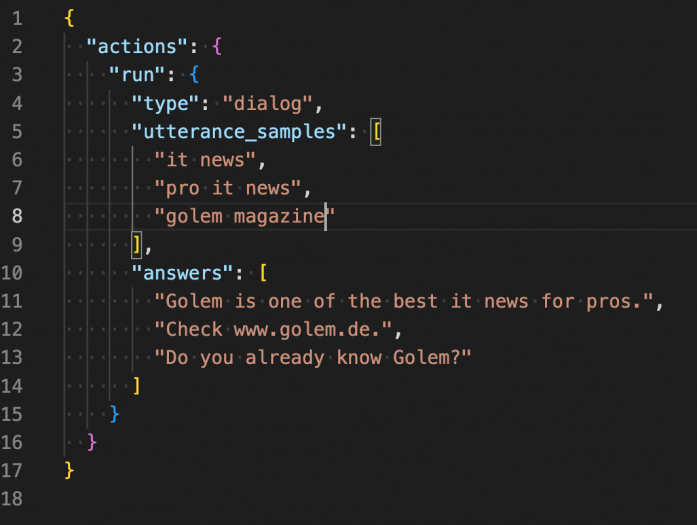Click the "actions" key
Image resolution: width=697 pixels, height=525 pixels.
click(x=137, y=47)
